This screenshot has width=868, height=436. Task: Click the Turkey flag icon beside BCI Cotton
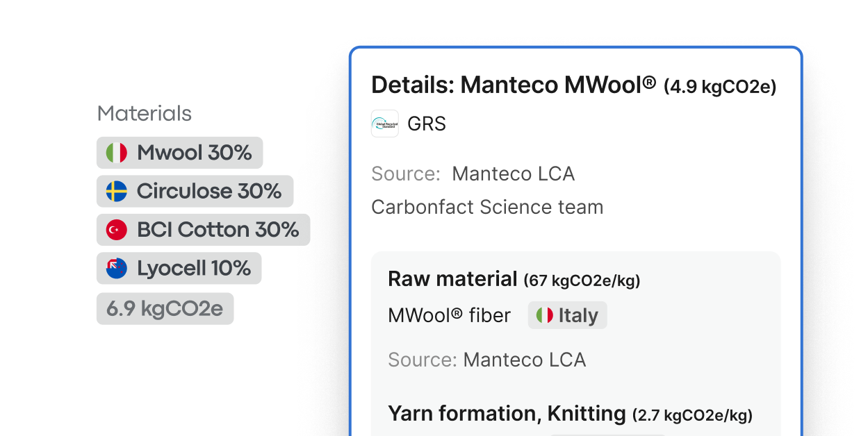(117, 230)
